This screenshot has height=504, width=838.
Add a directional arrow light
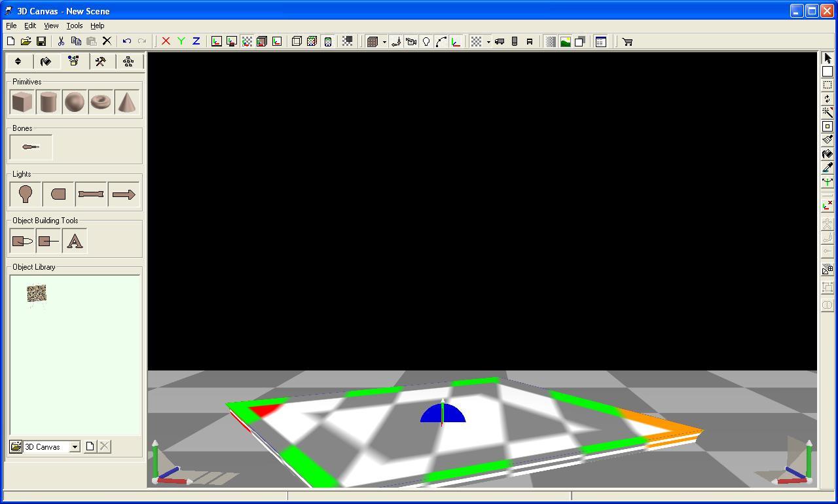[x=124, y=194]
